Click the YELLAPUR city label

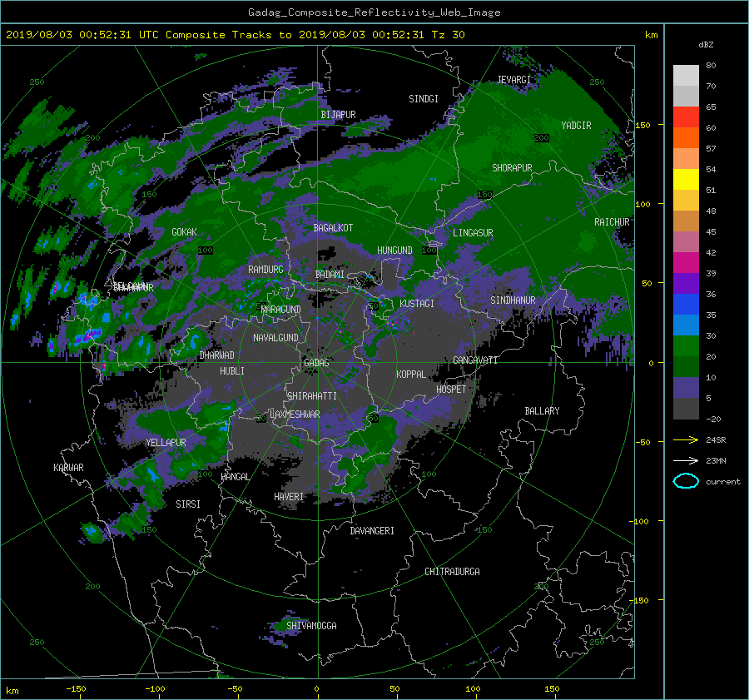point(166,443)
